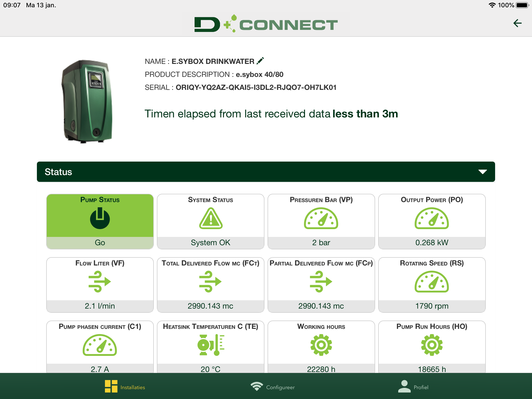Tap the Output Power (PO) gauge icon

click(432, 218)
